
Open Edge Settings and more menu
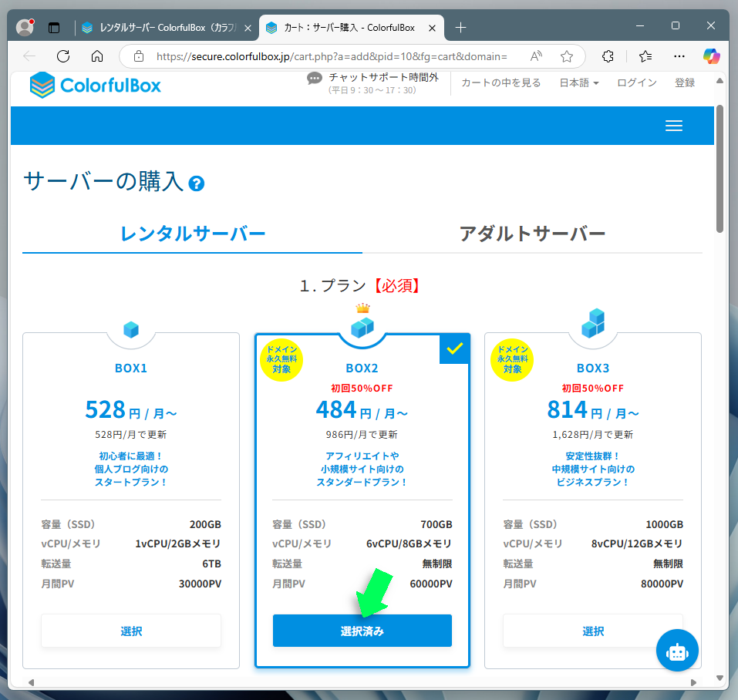pos(679,56)
